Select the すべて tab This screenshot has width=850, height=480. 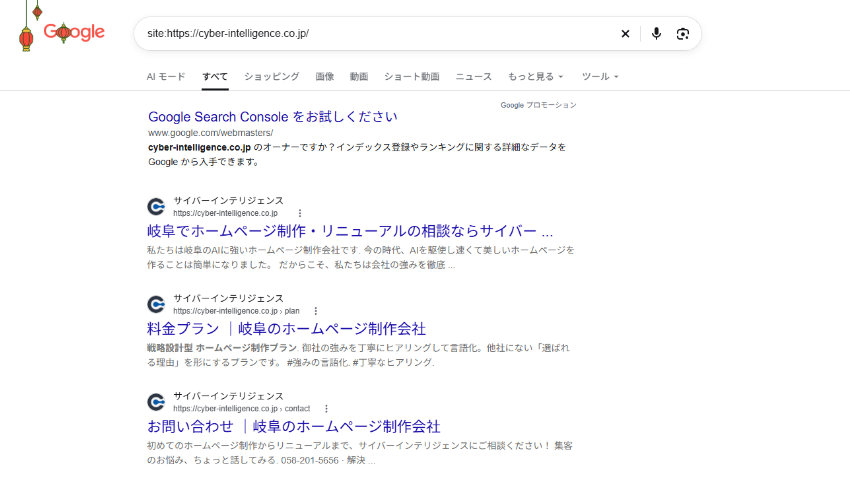(x=215, y=76)
